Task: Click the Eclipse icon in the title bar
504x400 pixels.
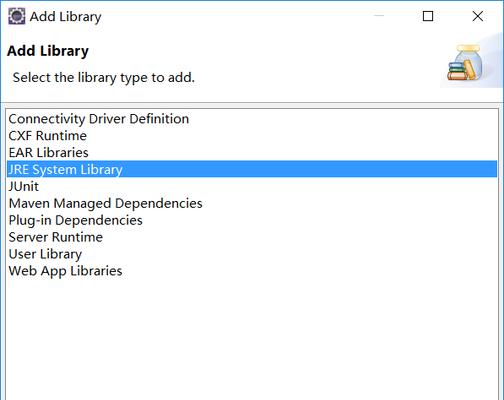Action: point(16,16)
